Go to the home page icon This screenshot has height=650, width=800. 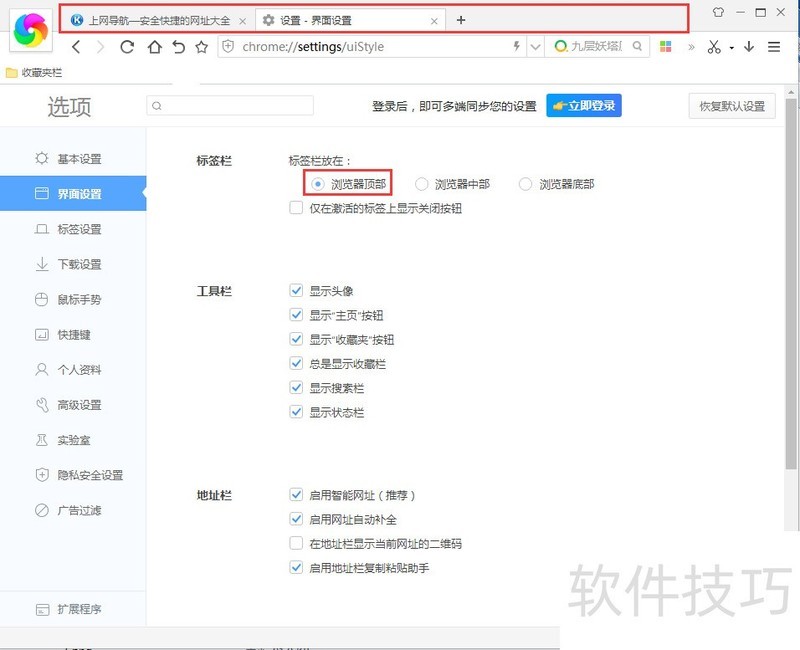pyautogui.click(x=153, y=47)
